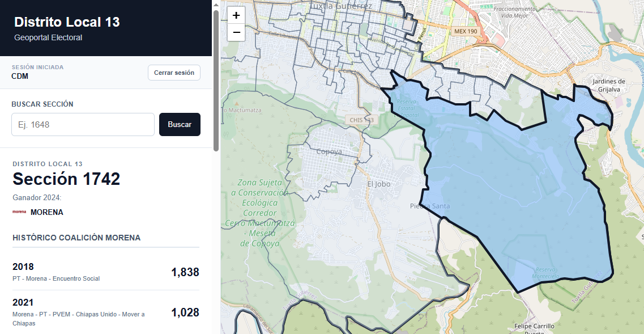644x334 pixels.
Task: Click the 2021 vote count 1,028
Action: coord(185,312)
